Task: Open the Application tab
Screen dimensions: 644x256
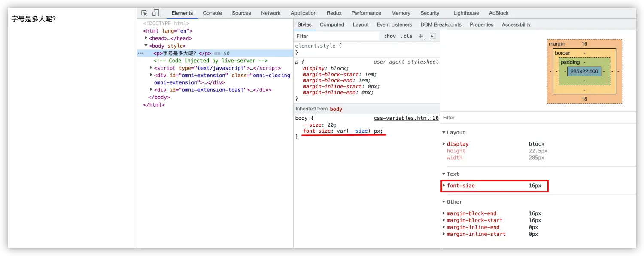Action: click(304, 13)
